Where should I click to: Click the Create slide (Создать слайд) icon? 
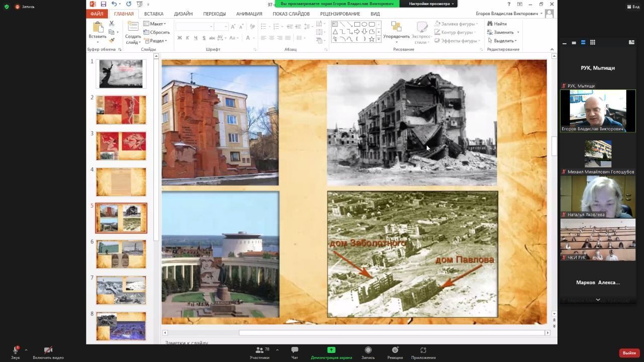click(133, 27)
